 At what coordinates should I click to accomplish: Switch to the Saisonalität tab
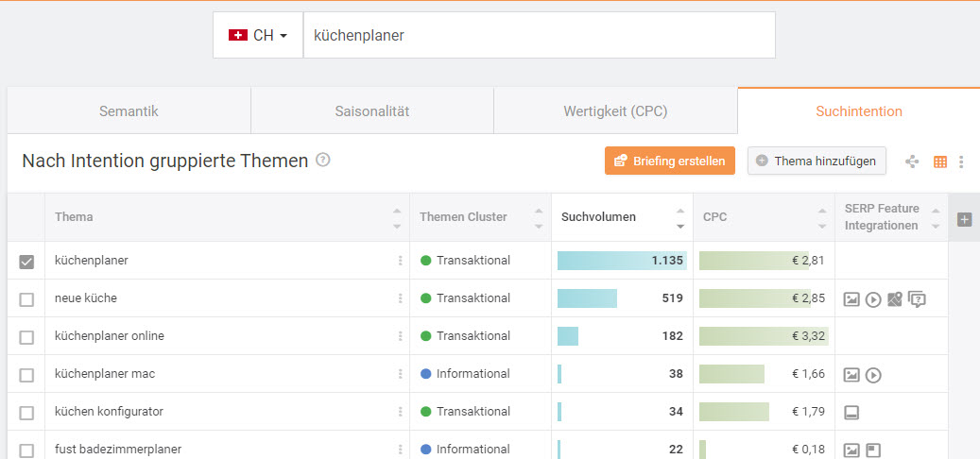(x=372, y=111)
